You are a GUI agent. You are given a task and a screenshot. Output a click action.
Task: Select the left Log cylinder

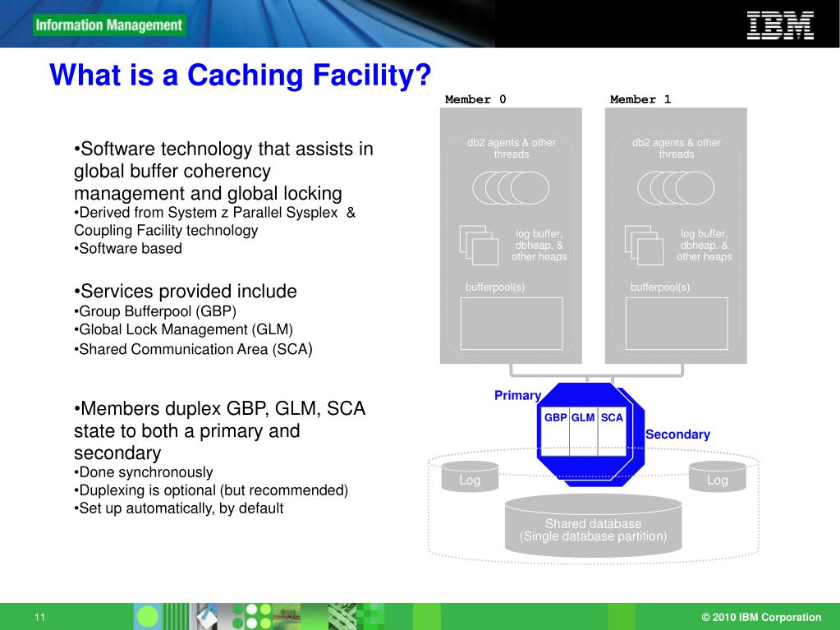(x=470, y=476)
